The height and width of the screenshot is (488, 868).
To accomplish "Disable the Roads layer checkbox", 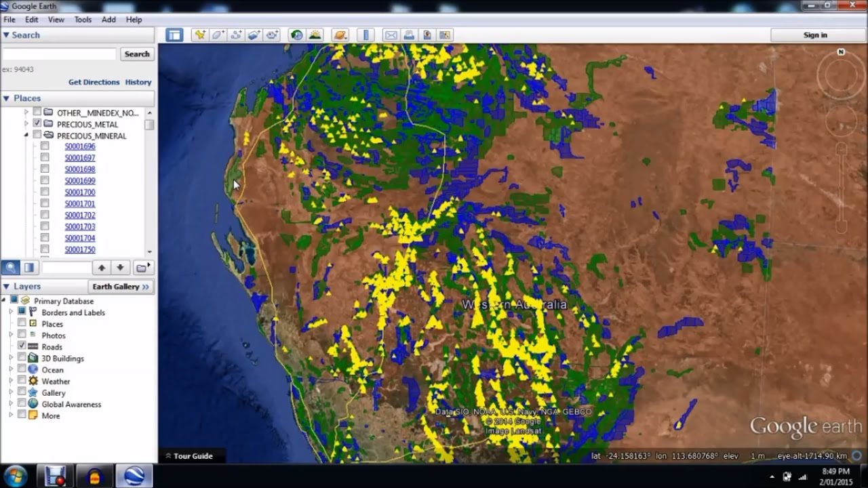I will pyautogui.click(x=22, y=346).
